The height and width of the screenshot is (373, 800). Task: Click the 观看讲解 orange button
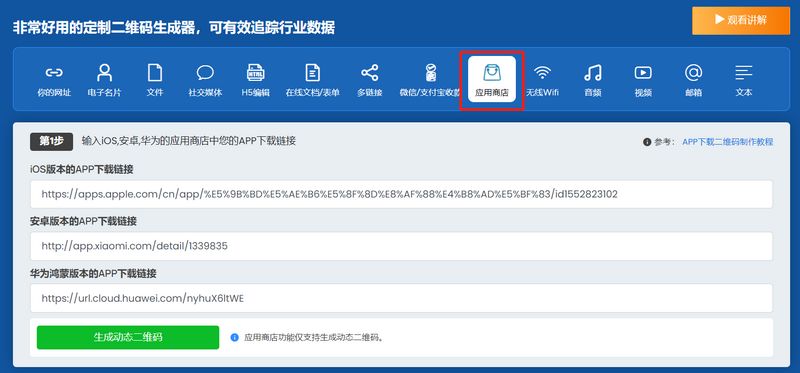[741, 20]
